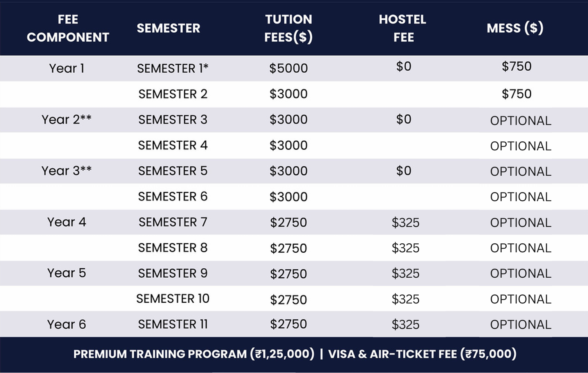The height and width of the screenshot is (373, 588).
Task: Click the Year 5 row label
Action: (x=66, y=273)
